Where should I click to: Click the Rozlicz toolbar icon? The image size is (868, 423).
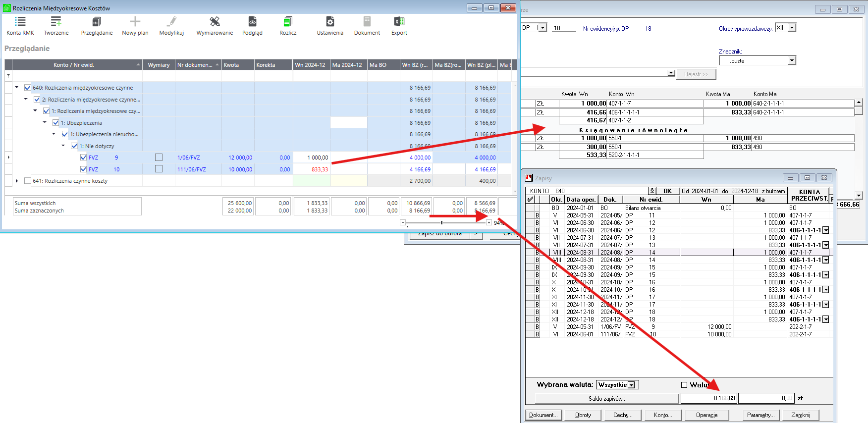pyautogui.click(x=288, y=22)
